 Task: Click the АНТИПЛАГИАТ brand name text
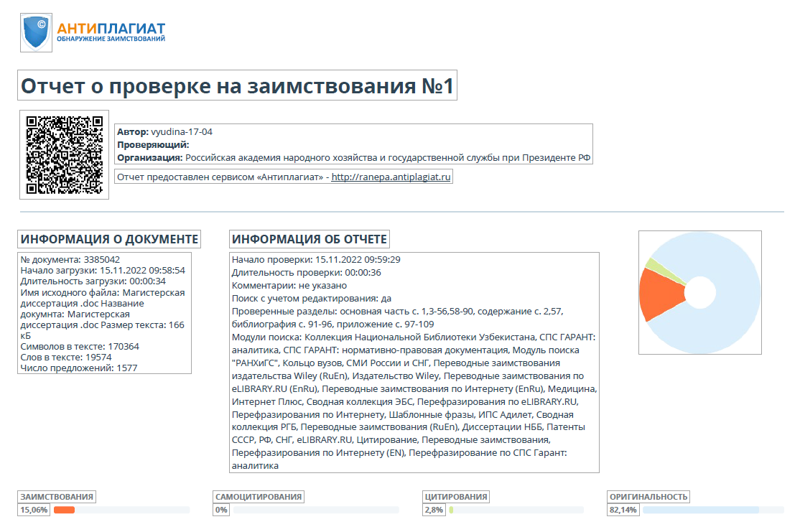(x=111, y=29)
